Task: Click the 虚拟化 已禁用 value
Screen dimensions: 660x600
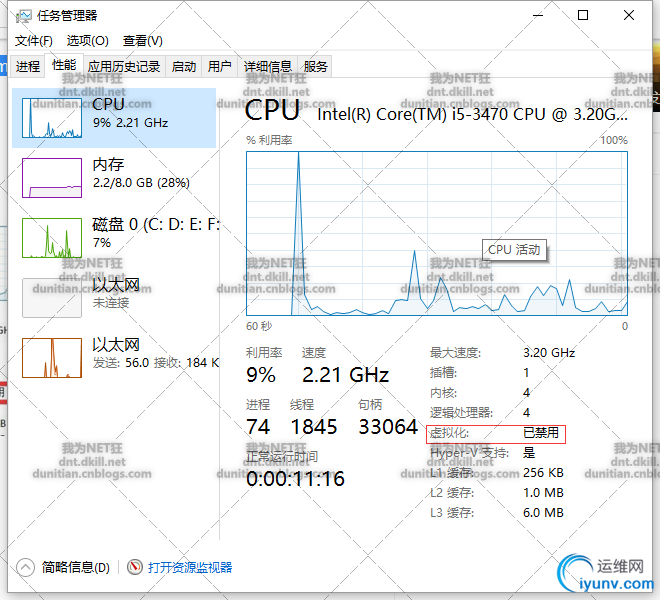Action: (x=541, y=433)
